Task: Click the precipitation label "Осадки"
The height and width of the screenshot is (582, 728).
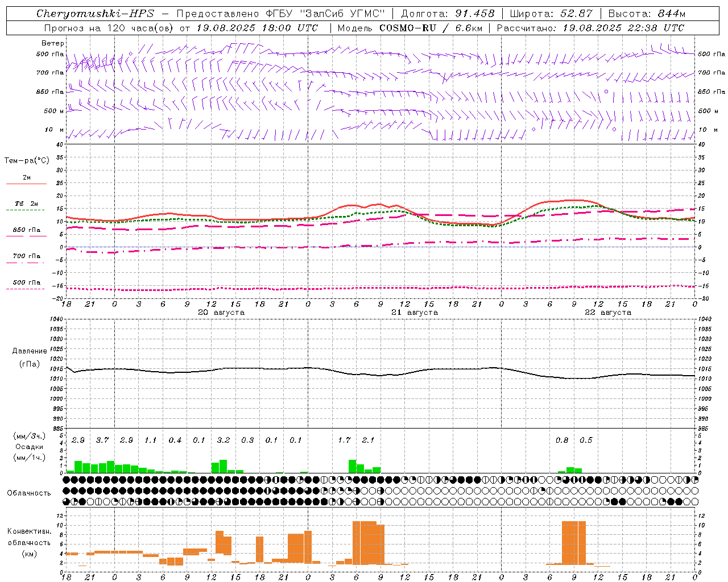Action: 30,447
